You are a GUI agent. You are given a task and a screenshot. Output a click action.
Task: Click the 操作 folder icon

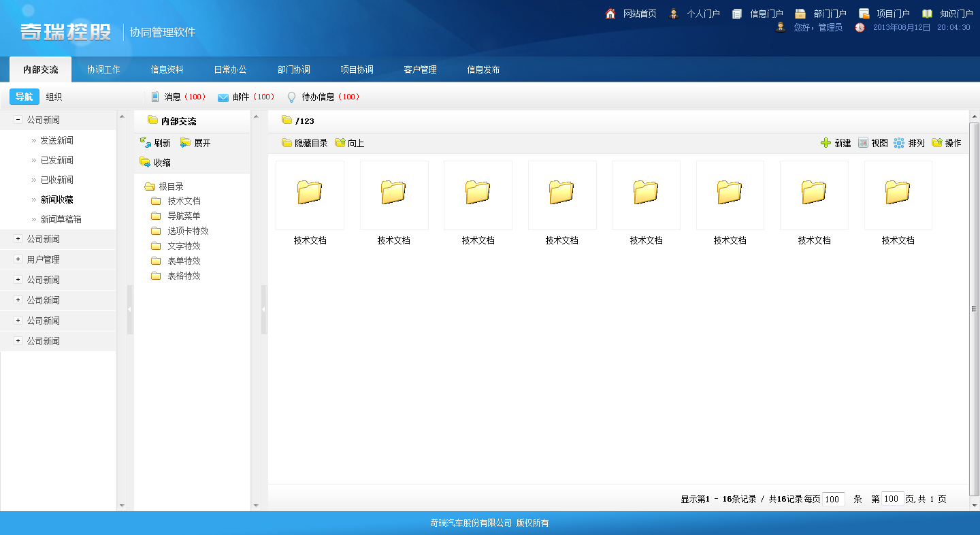point(936,142)
